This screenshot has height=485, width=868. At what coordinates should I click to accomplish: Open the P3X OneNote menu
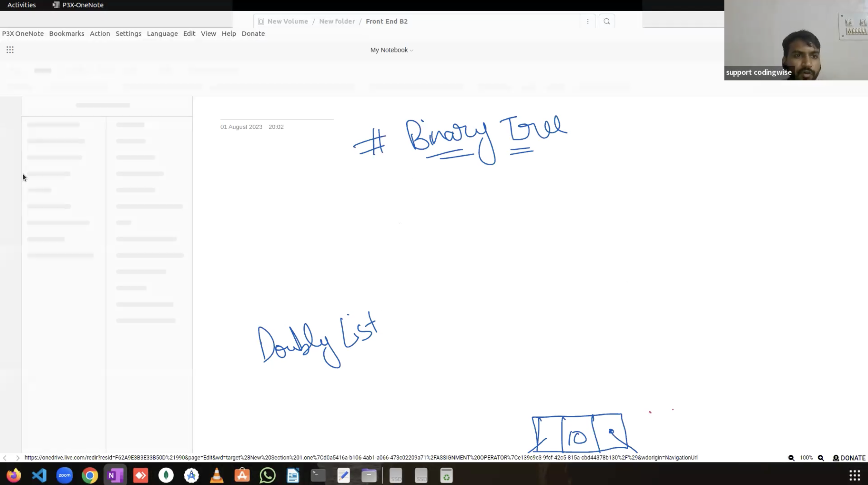click(23, 33)
